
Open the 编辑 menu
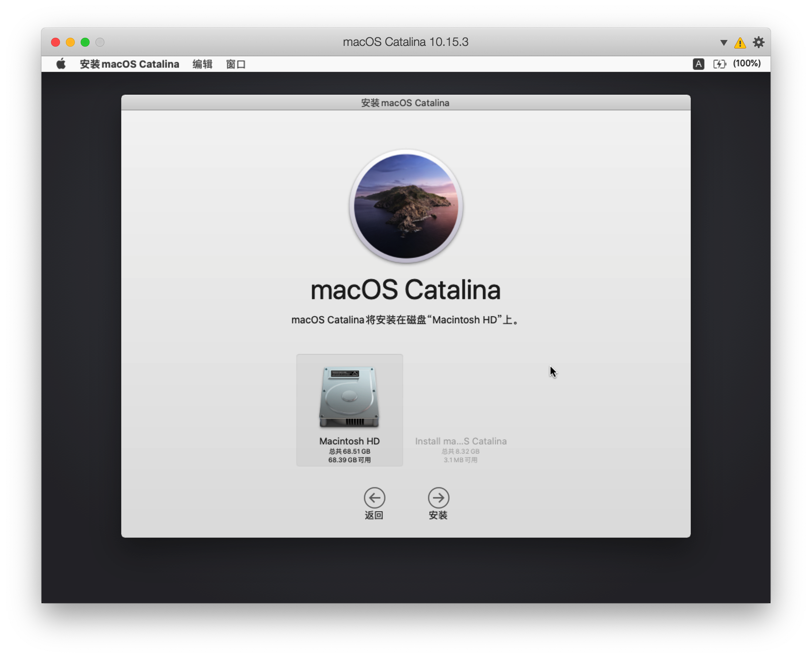click(x=202, y=64)
